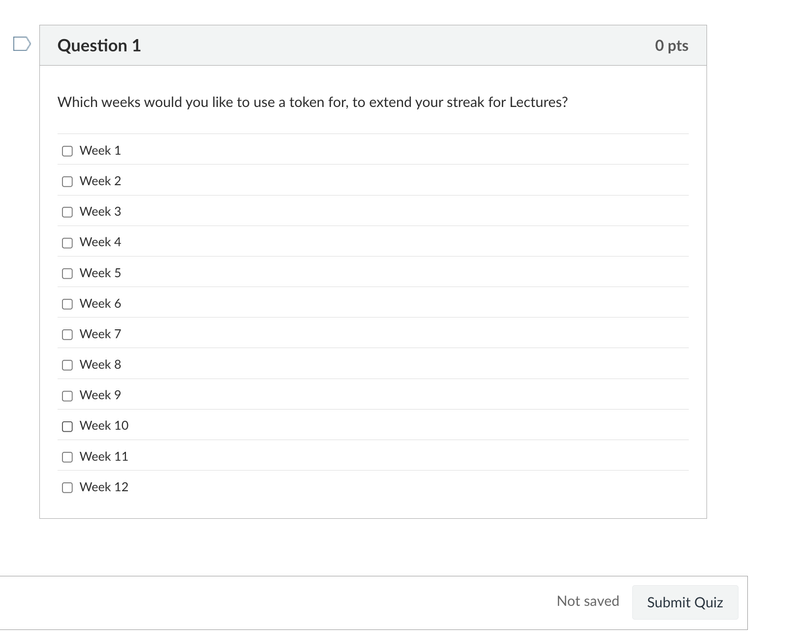Image resolution: width=800 pixels, height=640 pixels.
Task: Tick the Week 10 checkbox
Action: point(67,426)
